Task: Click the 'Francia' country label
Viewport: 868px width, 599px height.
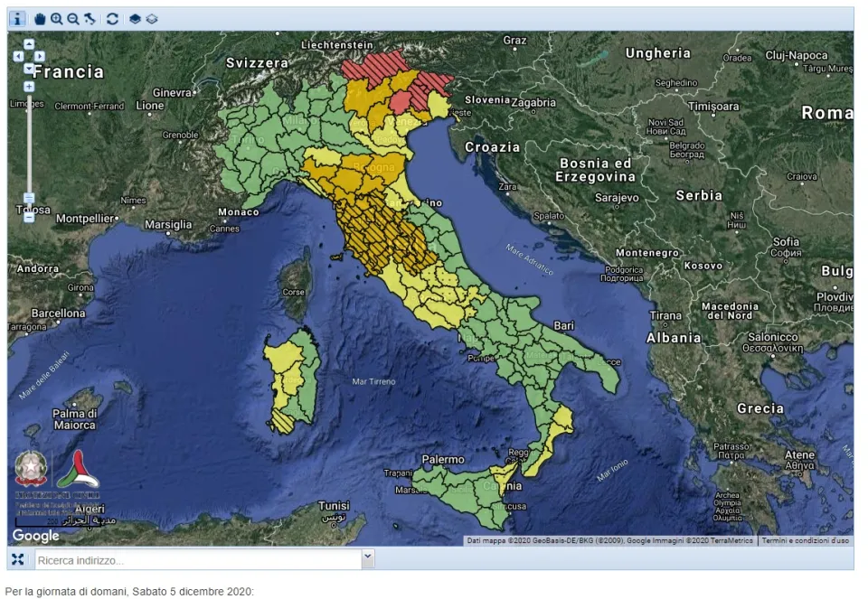Action: (x=68, y=72)
